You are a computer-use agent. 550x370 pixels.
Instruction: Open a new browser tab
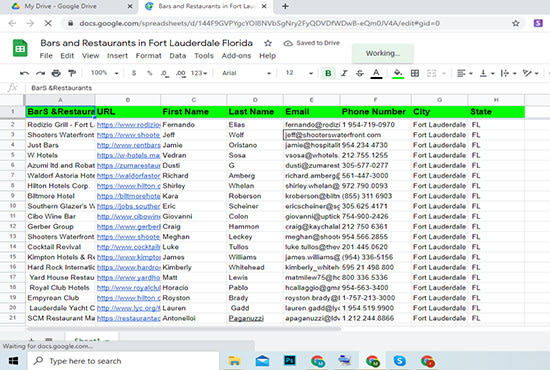[285, 6]
